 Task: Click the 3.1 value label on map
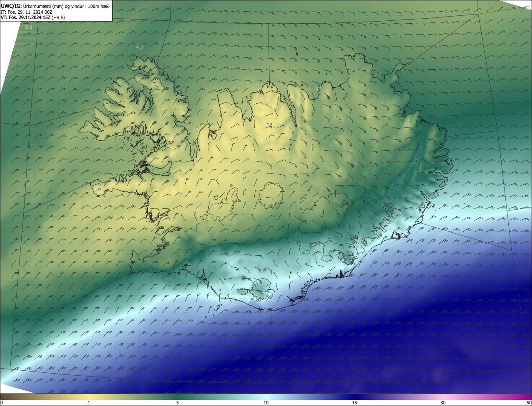pos(29,27)
